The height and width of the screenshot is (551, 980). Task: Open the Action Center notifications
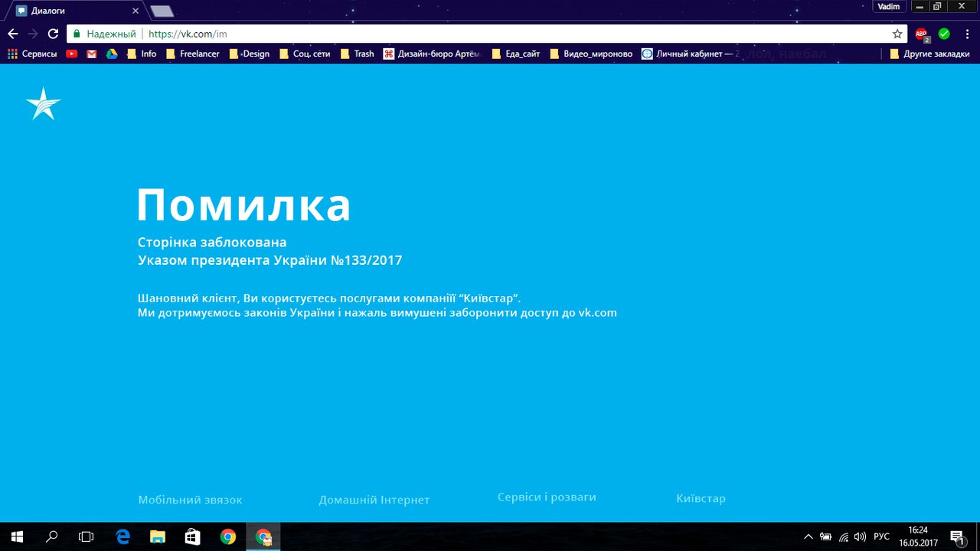tap(957, 536)
